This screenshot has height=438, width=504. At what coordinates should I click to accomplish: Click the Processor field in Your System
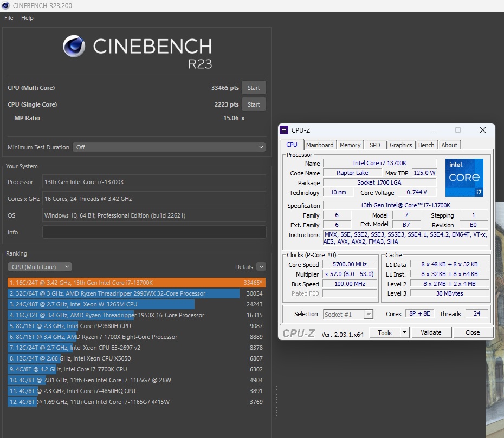(154, 182)
